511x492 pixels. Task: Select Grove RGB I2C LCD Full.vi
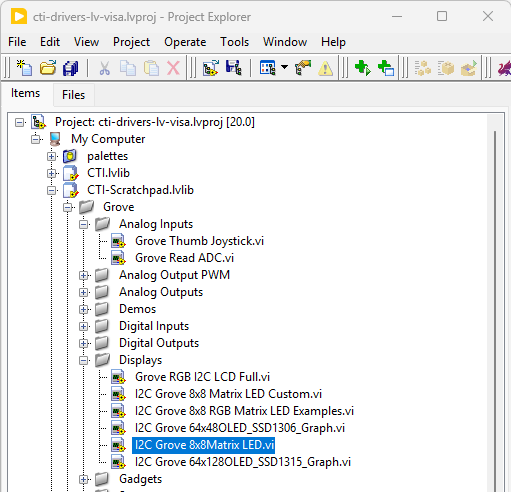tap(202, 377)
